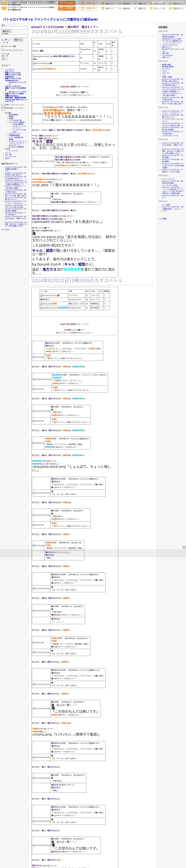Click cat.jpeg image in the ああああ猫mklls table row
This screenshot has height=868, width=186.
pyautogui.click(x=38, y=69)
